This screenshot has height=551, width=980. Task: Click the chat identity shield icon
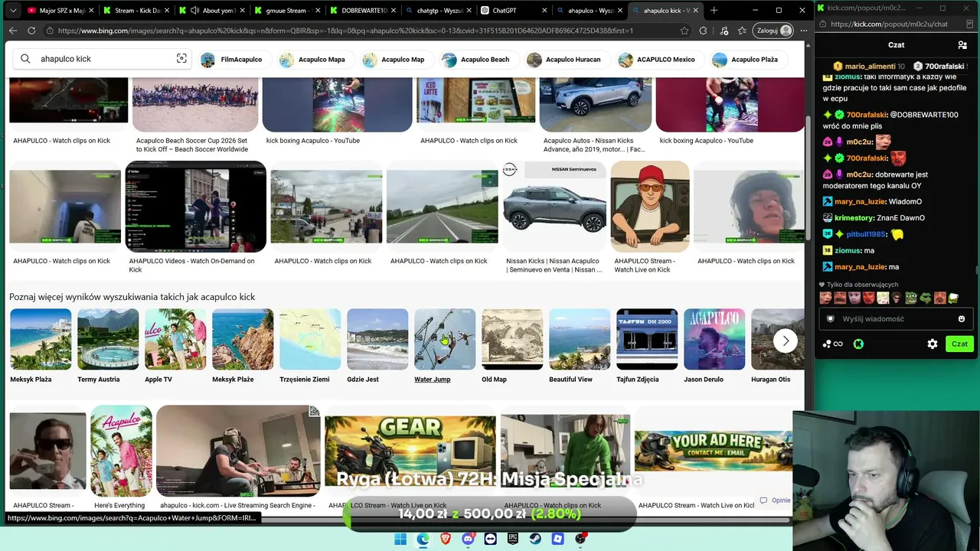[831, 319]
